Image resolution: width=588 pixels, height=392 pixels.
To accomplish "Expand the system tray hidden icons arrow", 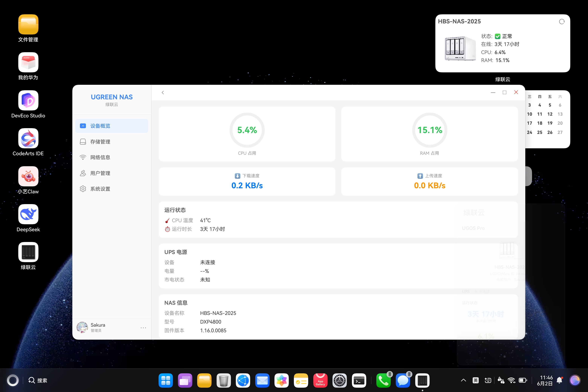I will [463, 380].
